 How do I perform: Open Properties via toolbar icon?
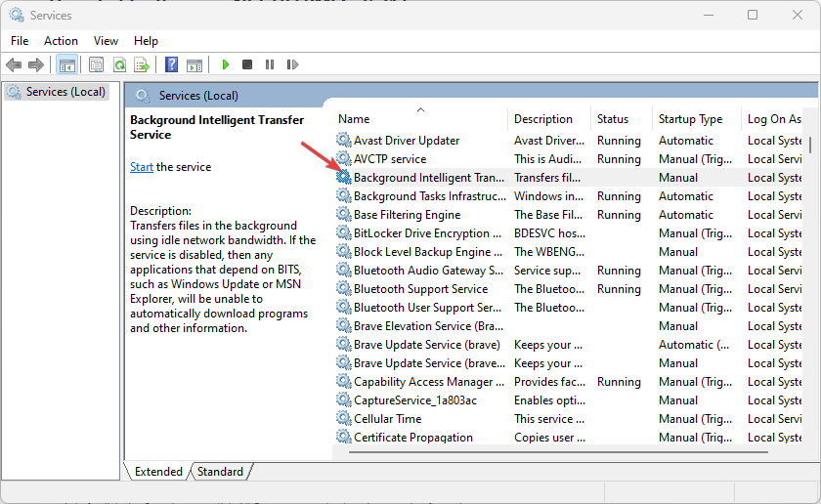coord(96,64)
